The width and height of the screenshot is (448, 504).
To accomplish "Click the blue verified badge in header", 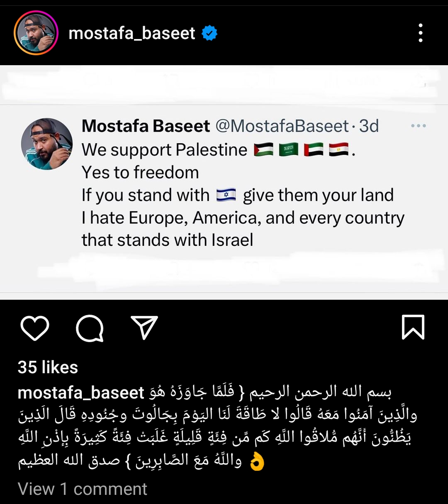I will point(209,33).
